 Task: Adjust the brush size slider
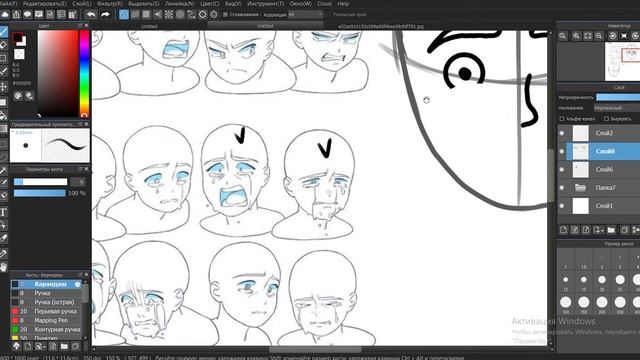(x=40, y=182)
